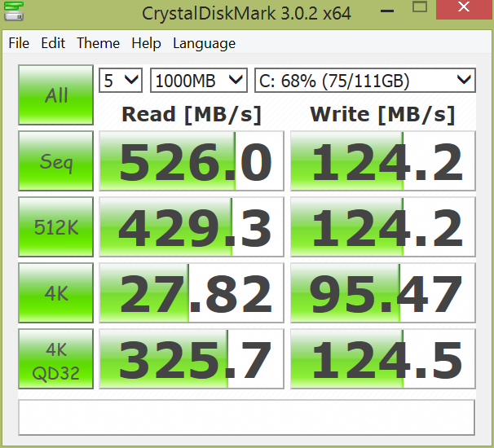Screen dimensions: 494x448
Task: Open the Help menu
Action: coord(146,43)
